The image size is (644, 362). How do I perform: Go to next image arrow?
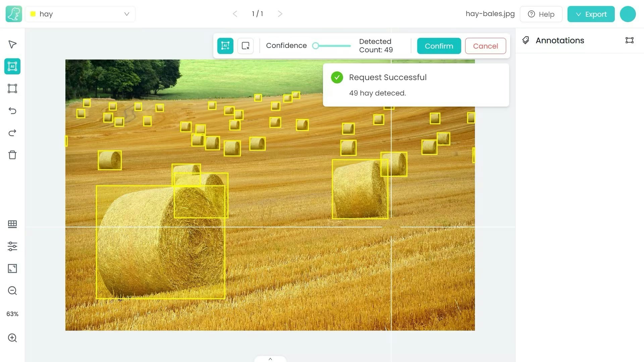coord(280,14)
